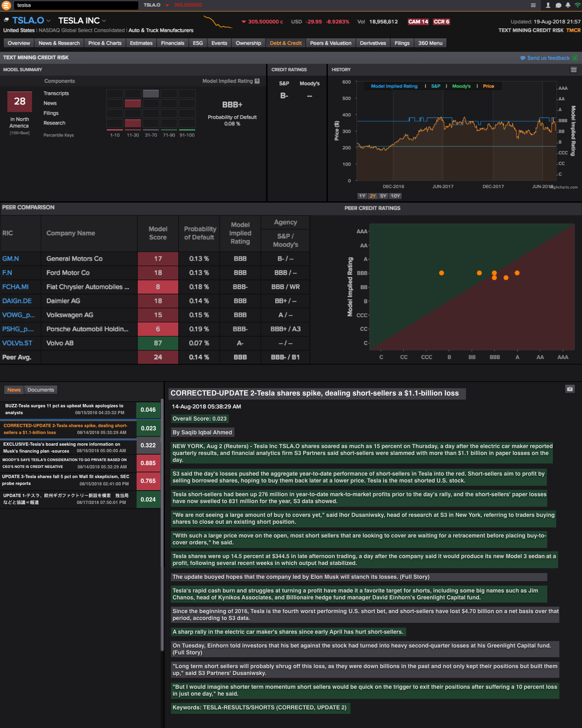
Task: Select the 5Y chart range
Action: tap(383, 196)
